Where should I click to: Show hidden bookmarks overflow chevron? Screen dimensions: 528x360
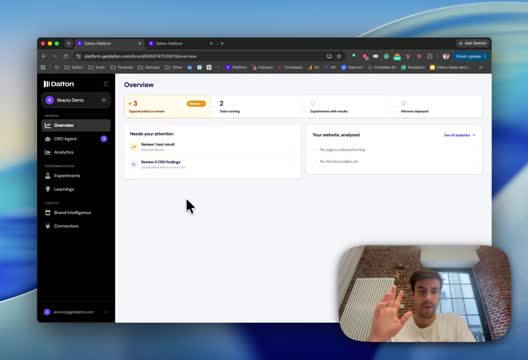pos(481,67)
